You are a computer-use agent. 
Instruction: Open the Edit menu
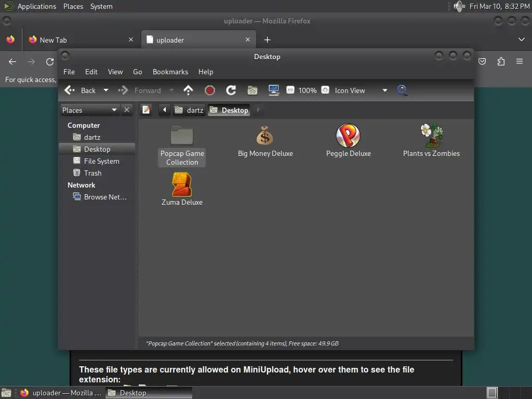pyautogui.click(x=91, y=72)
